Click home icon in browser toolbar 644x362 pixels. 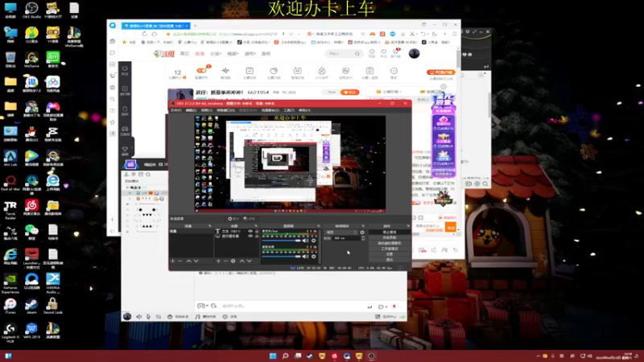155,34
